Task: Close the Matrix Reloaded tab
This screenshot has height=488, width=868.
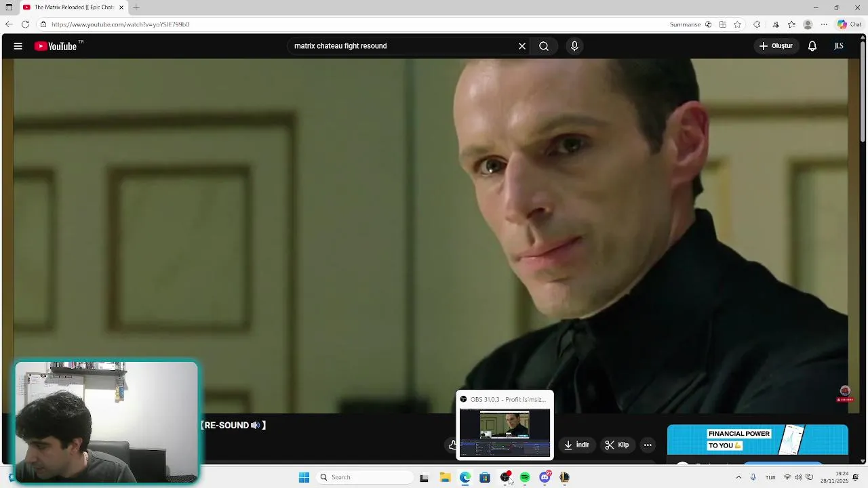Action: coord(121,7)
